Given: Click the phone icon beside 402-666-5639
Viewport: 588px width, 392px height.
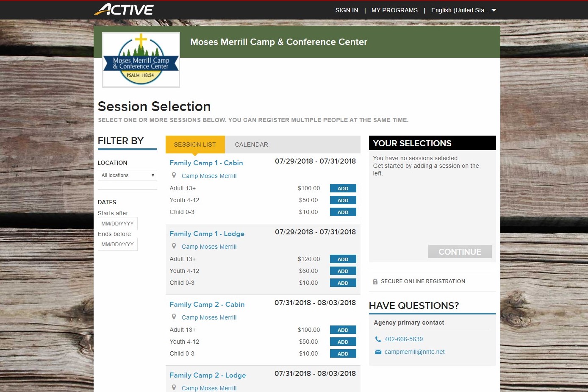Looking at the screenshot, I should tap(378, 339).
